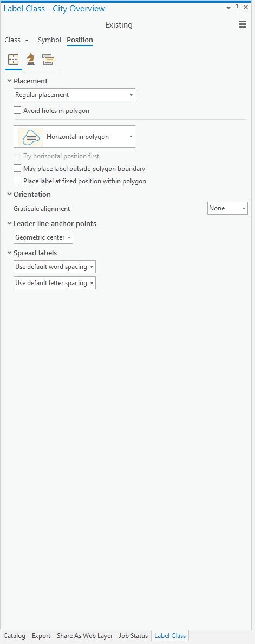Close the Label Class pane

[x=246, y=8]
